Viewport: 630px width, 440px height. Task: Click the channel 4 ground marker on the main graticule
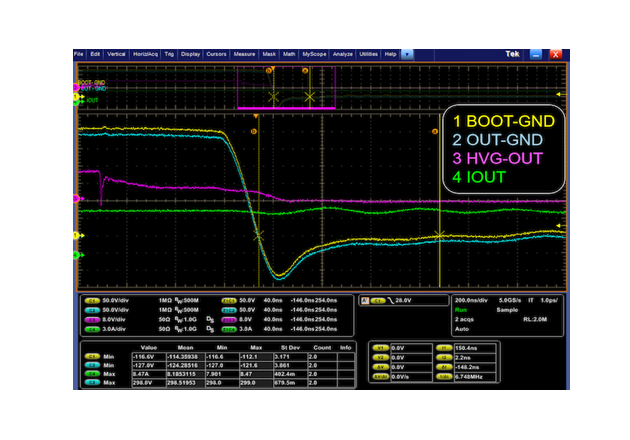78,255
